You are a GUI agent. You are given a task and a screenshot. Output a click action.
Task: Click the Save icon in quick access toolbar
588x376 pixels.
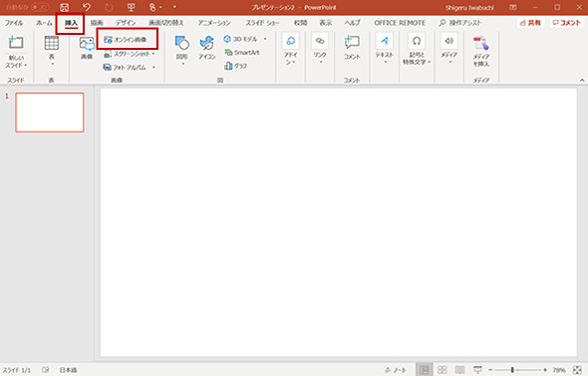point(65,7)
